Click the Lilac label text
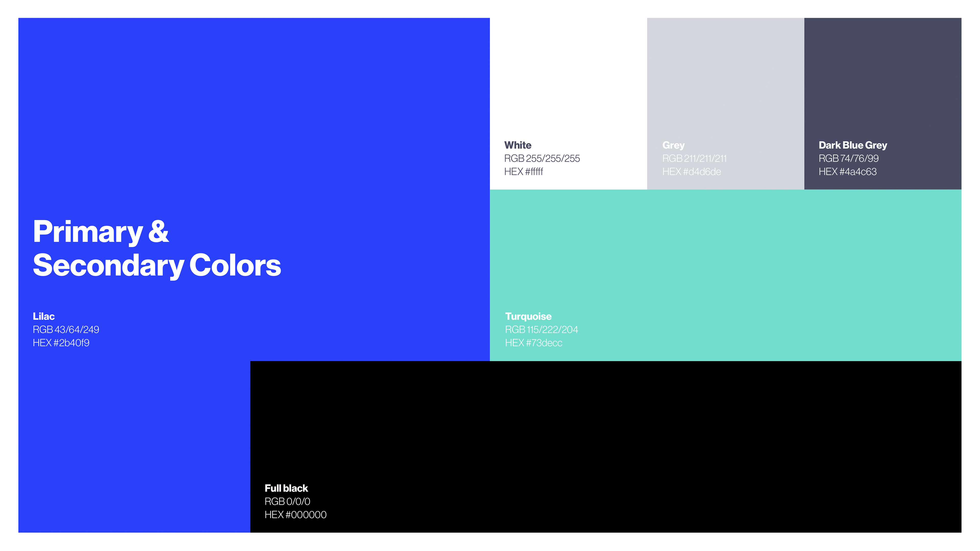Image resolution: width=980 pixels, height=551 pixels. click(43, 316)
